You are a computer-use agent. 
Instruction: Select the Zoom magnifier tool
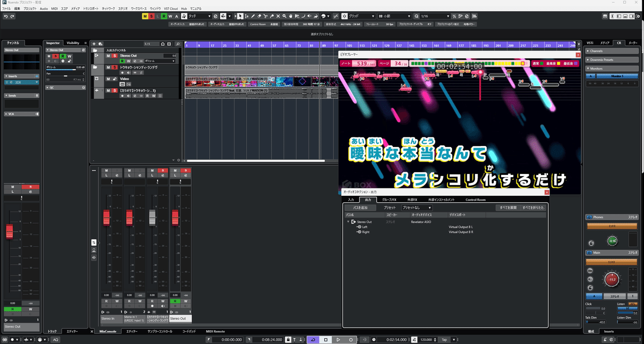click(284, 17)
